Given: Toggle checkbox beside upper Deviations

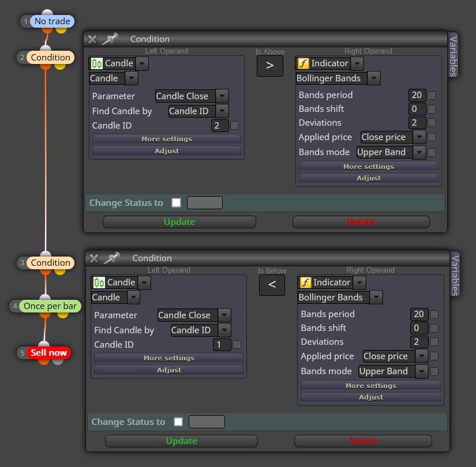Looking at the screenshot, I should [x=432, y=123].
